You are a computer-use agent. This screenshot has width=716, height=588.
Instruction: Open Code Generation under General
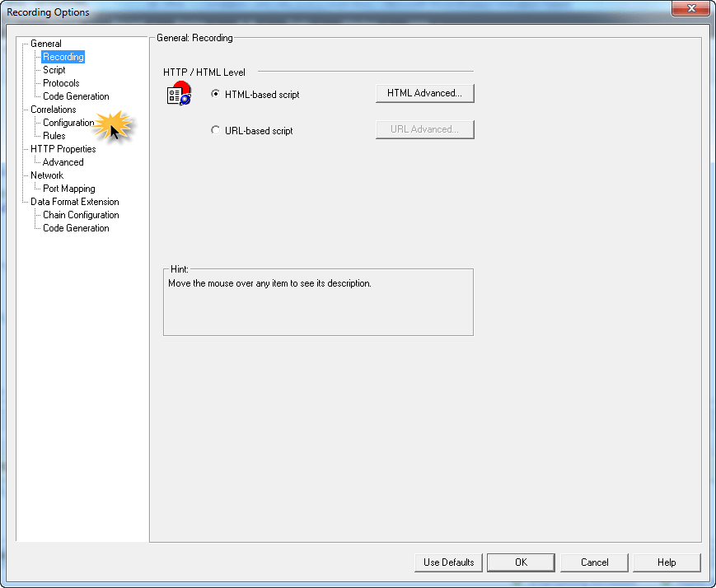(x=76, y=96)
